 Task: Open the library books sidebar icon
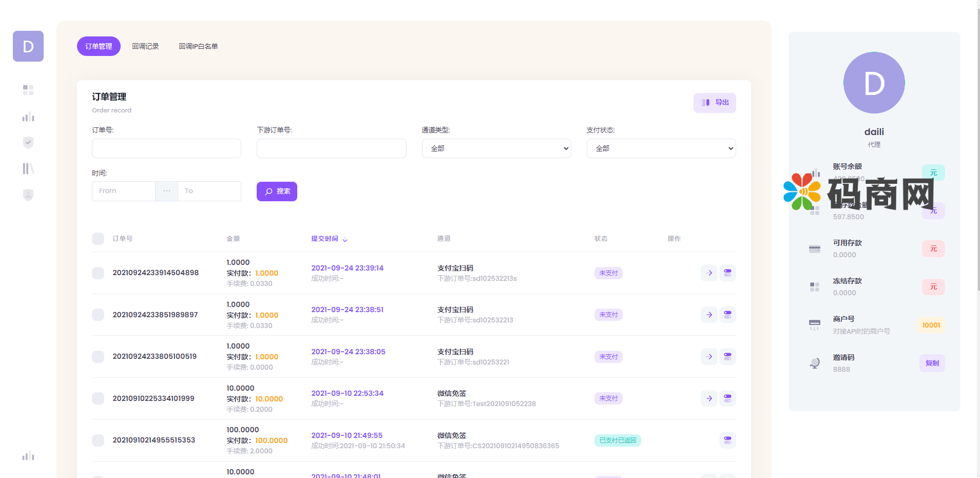tap(28, 168)
